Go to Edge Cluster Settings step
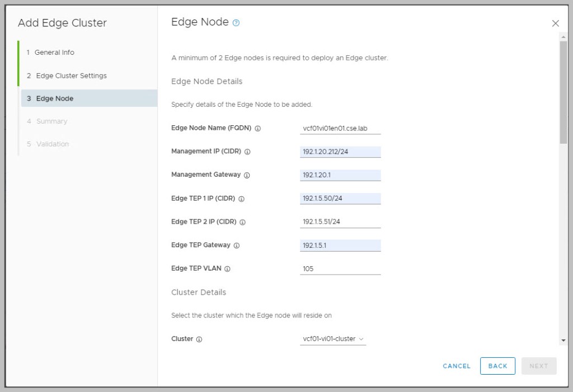Screen dimensions: 573x392 click(x=71, y=75)
